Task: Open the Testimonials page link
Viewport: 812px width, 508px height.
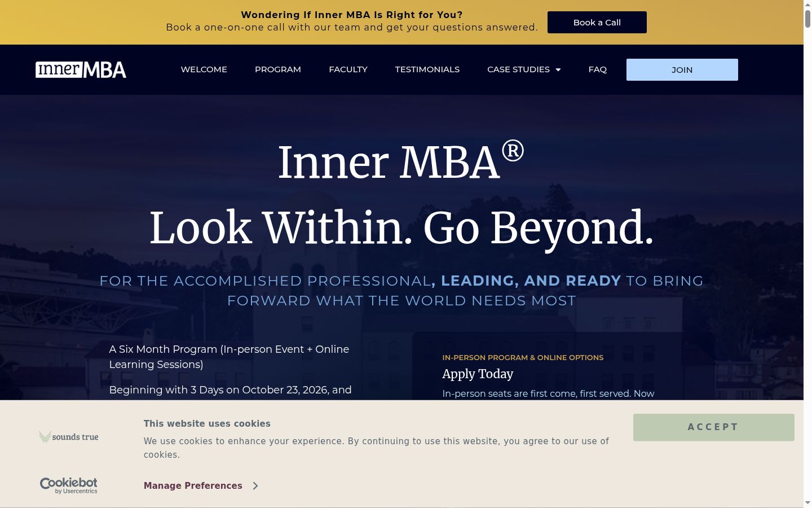Action: pyautogui.click(x=427, y=69)
